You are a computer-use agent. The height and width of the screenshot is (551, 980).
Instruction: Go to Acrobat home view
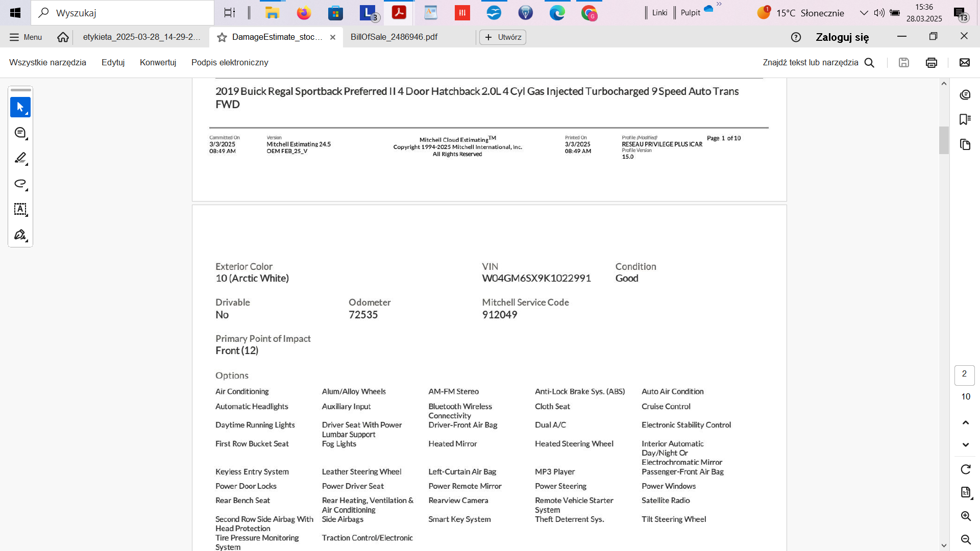pos(63,37)
